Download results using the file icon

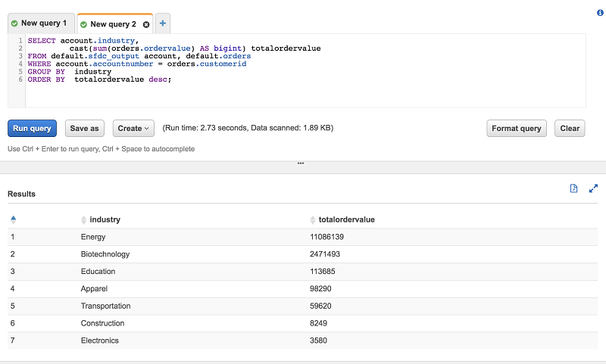574,188
